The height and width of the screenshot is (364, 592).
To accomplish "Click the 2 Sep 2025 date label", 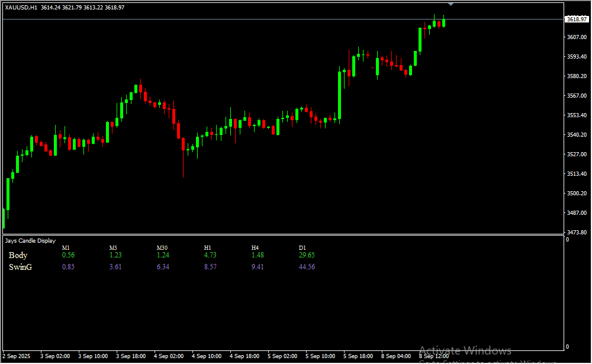I will 17,356.
